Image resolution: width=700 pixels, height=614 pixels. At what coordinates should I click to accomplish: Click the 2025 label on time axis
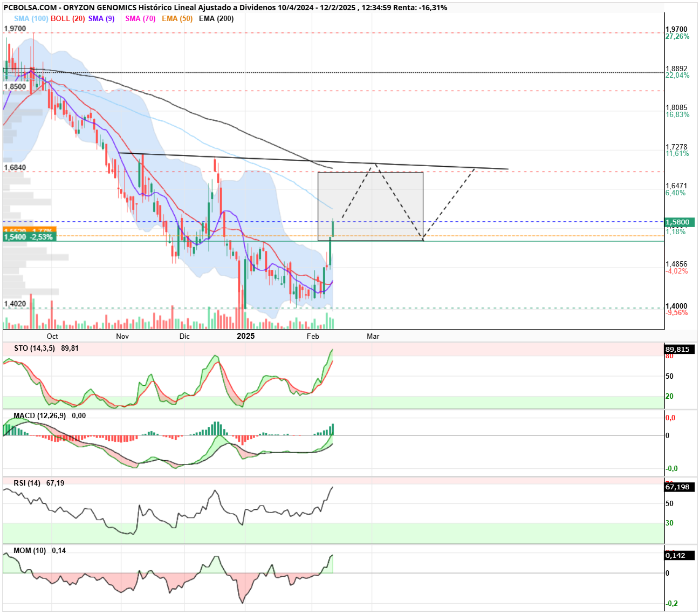click(246, 336)
